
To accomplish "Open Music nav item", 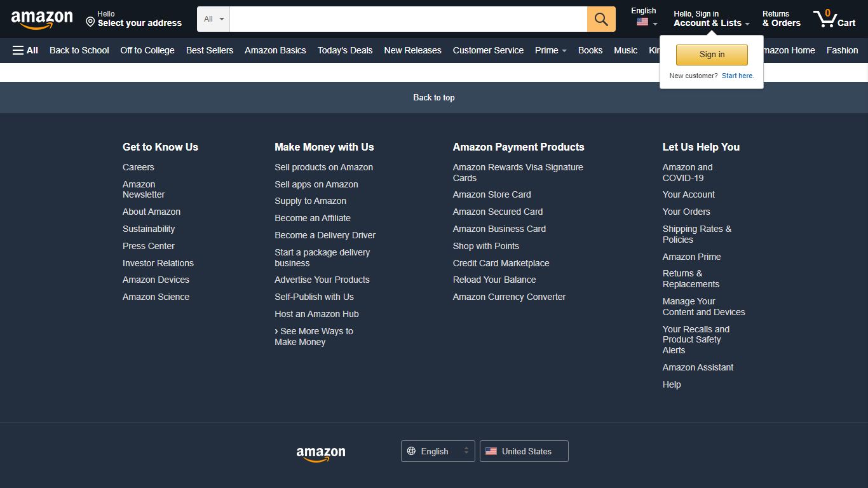I will pos(625,50).
